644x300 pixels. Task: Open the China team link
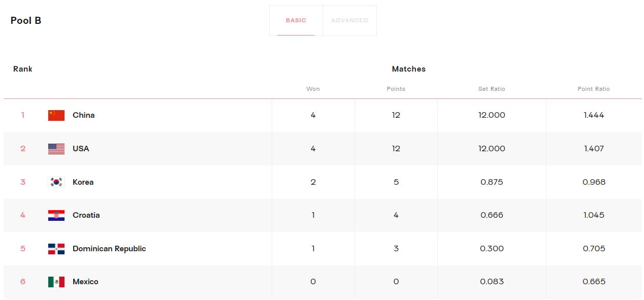pyautogui.click(x=84, y=115)
